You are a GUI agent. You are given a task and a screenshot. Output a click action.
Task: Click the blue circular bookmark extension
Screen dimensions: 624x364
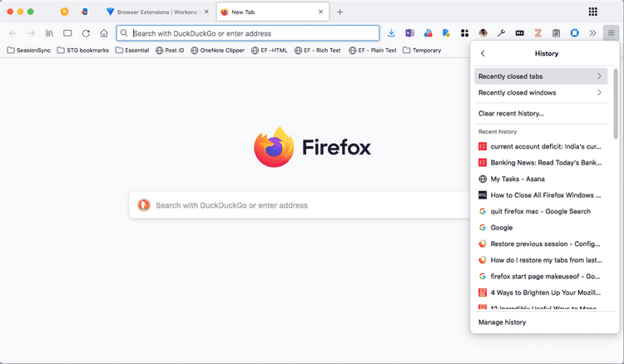574,33
